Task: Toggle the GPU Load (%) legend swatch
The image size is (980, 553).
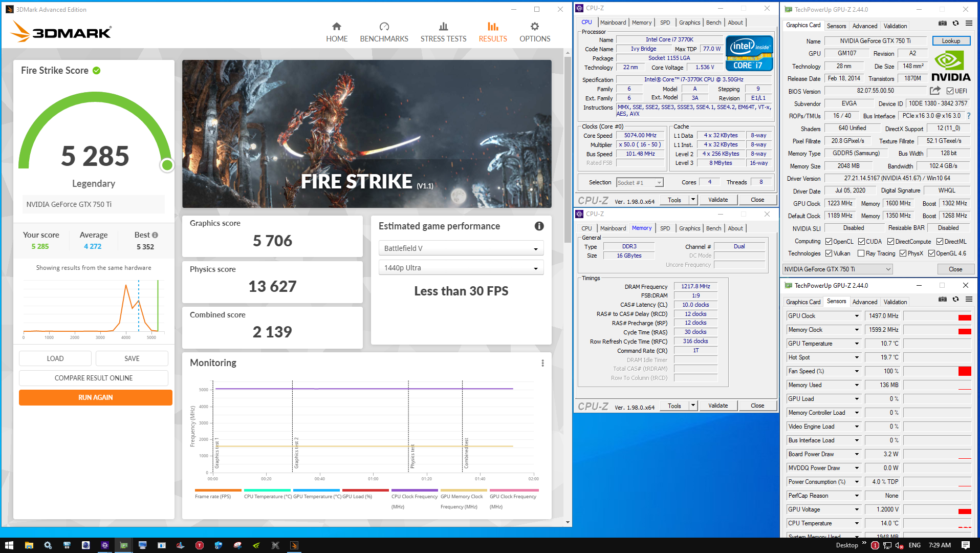Action: click(365, 490)
